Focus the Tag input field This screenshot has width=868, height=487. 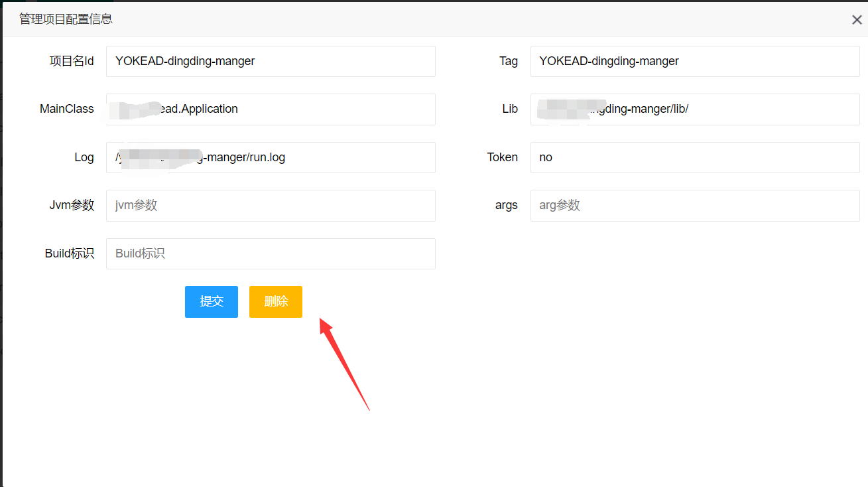pyautogui.click(x=695, y=61)
